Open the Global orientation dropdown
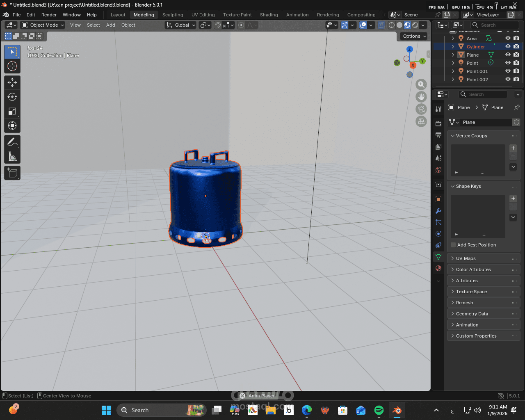This screenshot has height=420, width=525. (x=180, y=25)
